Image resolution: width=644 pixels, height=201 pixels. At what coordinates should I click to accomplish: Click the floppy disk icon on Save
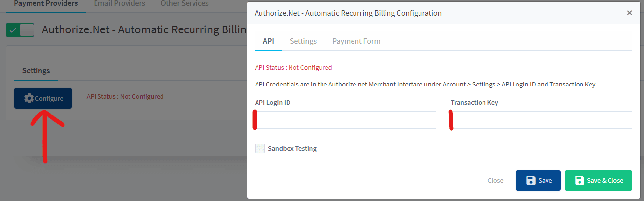click(531, 180)
